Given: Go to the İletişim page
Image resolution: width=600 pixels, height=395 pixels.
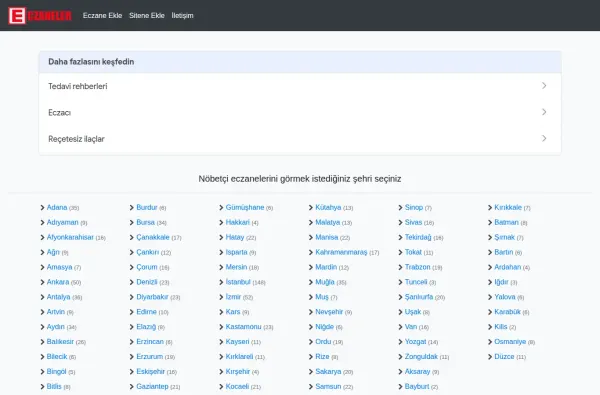Looking at the screenshot, I should pos(182,16).
